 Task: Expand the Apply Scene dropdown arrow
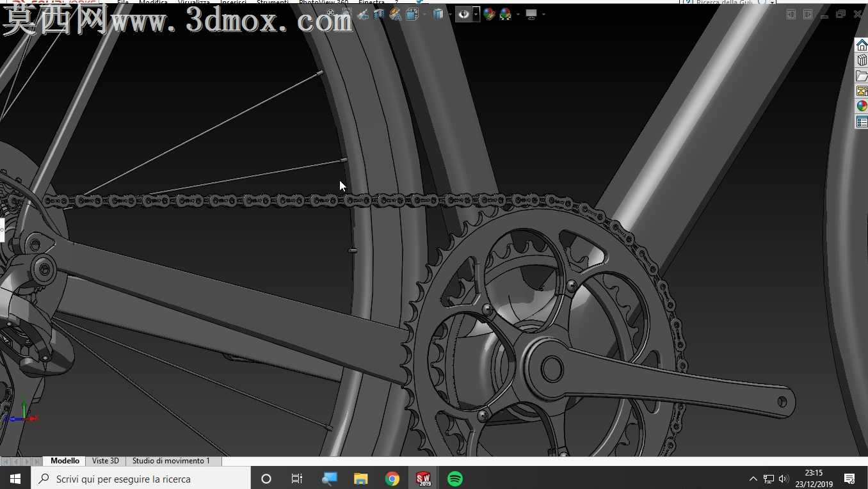pyautogui.click(x=517, y=14)
